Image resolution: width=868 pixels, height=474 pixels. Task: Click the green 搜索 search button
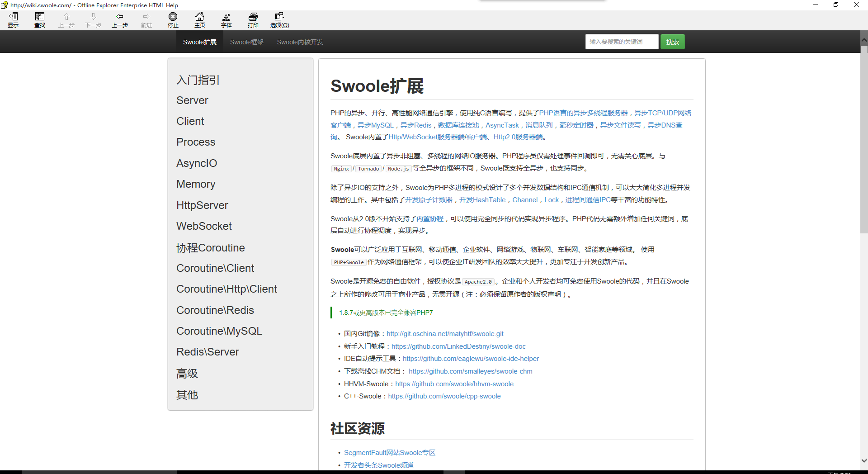[673, 42]
